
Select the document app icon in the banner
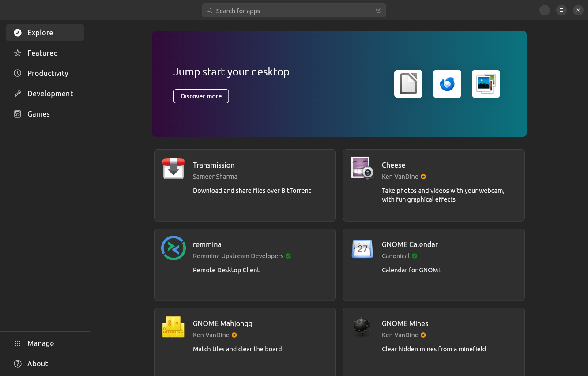[408, 83]
